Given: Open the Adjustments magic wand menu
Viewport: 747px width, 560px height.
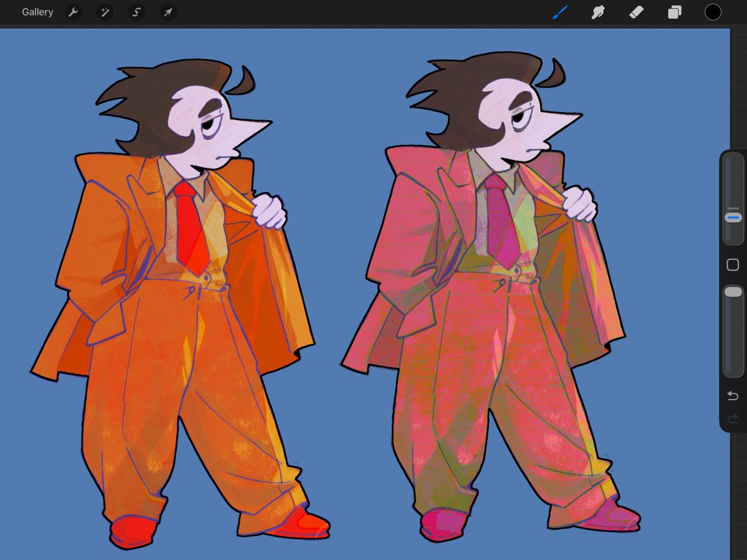Looking at the screenshot, I should click(105, 12).
